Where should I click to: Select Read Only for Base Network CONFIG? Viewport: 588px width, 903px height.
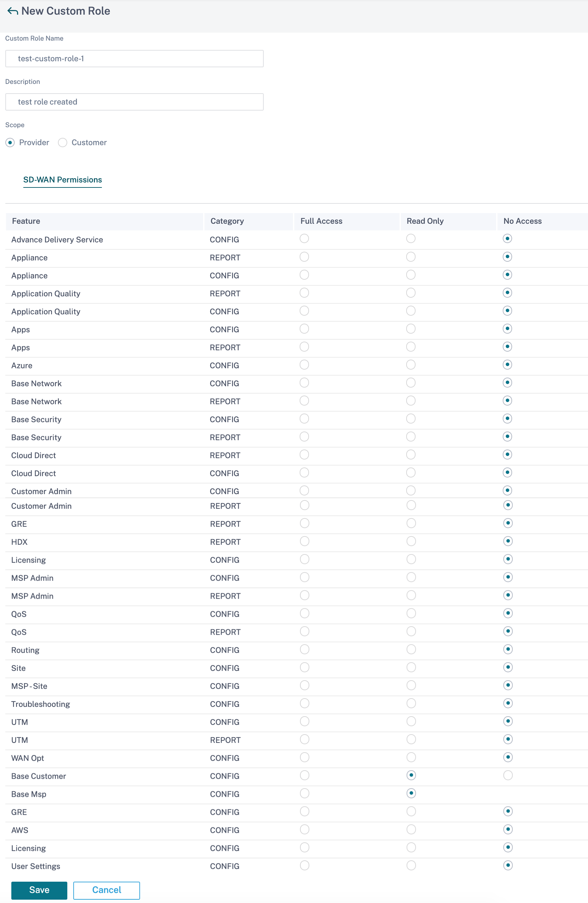coord(411,383)
